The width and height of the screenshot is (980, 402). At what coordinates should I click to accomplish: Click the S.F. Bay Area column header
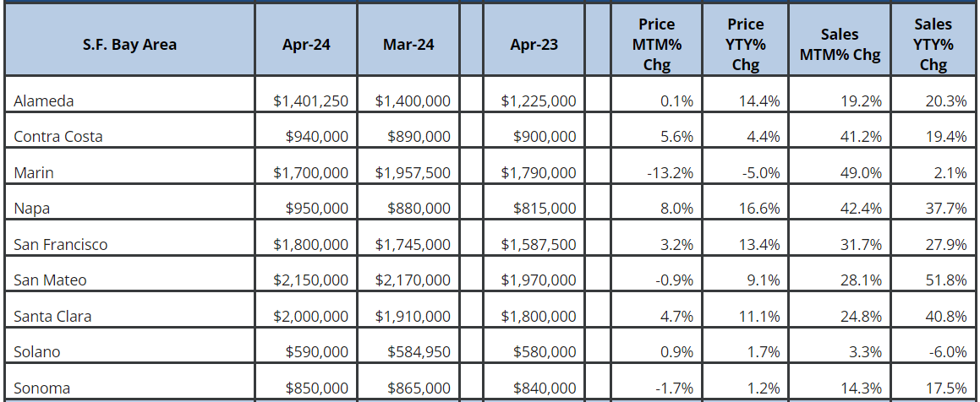pyautogui.click(x=129, y=44)
